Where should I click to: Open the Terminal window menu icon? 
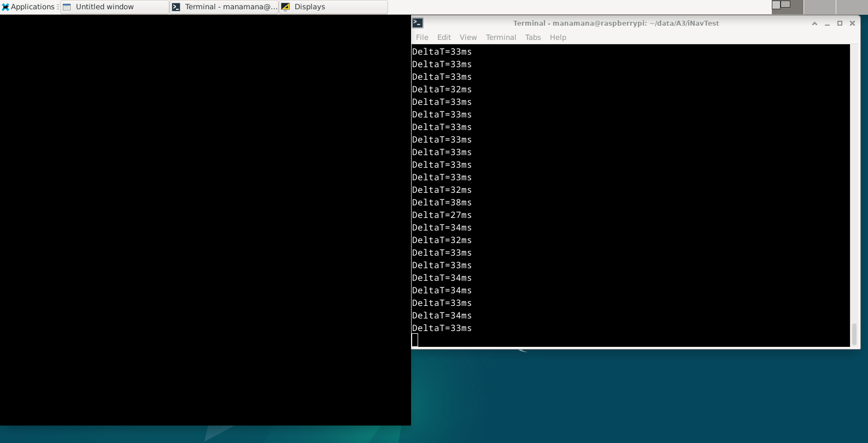pos(418,23)
